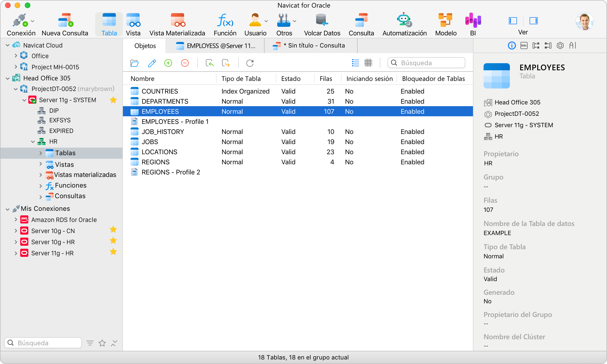Expand the Funciones tree node

[x=40, y=186]
